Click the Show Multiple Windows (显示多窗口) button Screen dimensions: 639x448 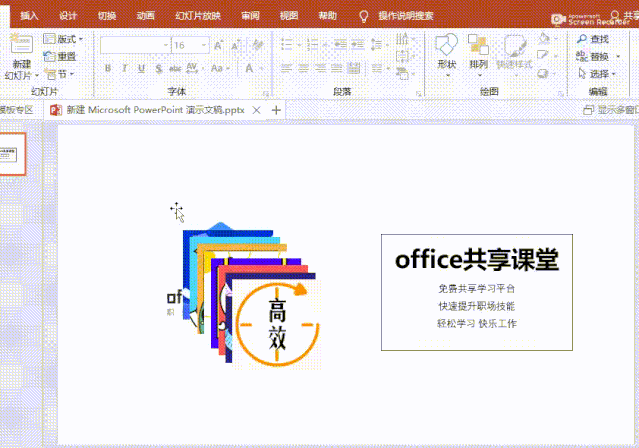coord(611,110)
